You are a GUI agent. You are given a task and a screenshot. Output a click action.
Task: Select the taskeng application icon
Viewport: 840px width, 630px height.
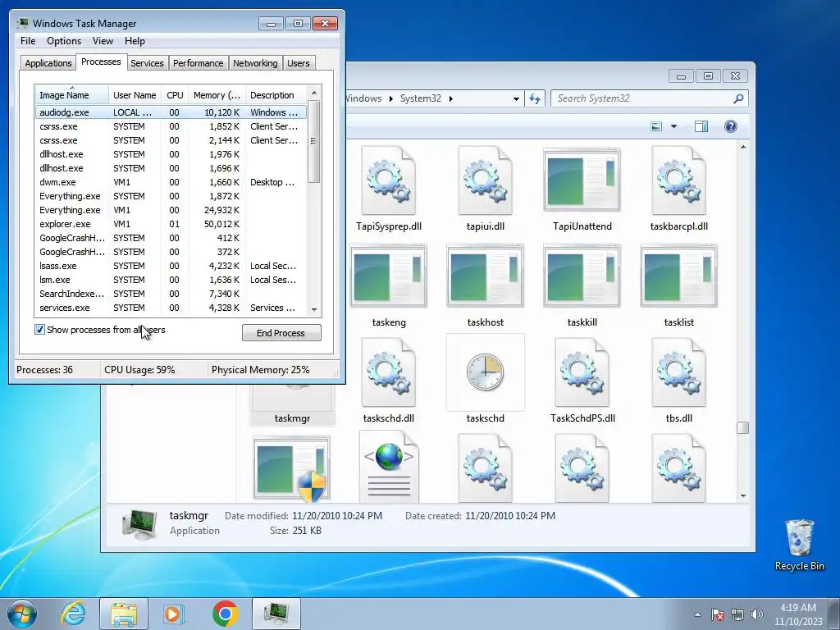point(388,276)
